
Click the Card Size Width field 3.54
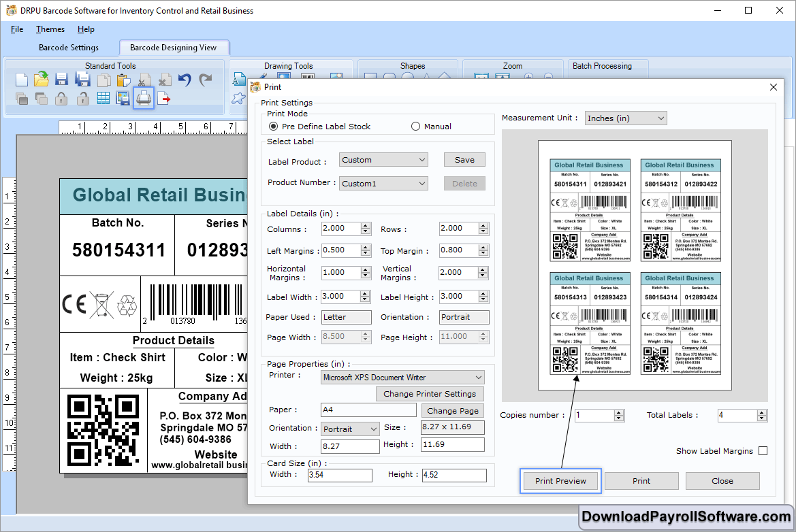pos(340,476)
